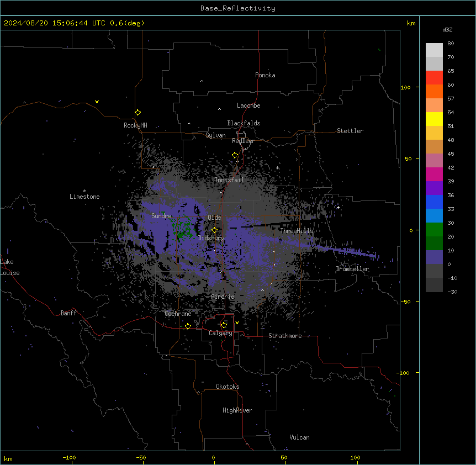The width and height of the screenshot is (476, 465).
Task: Click the white plus marker north of Drumheller
Action: click(338, 207)
